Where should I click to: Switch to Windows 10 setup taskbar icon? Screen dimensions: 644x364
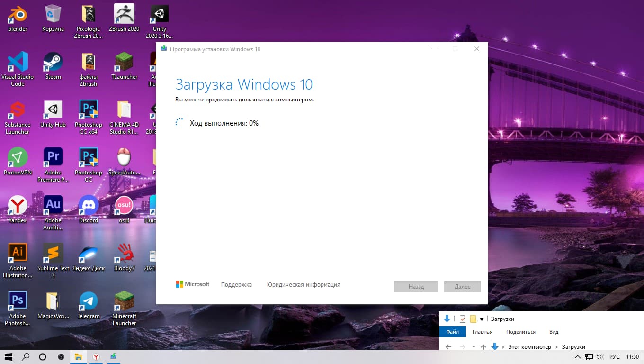click(114, 357)
